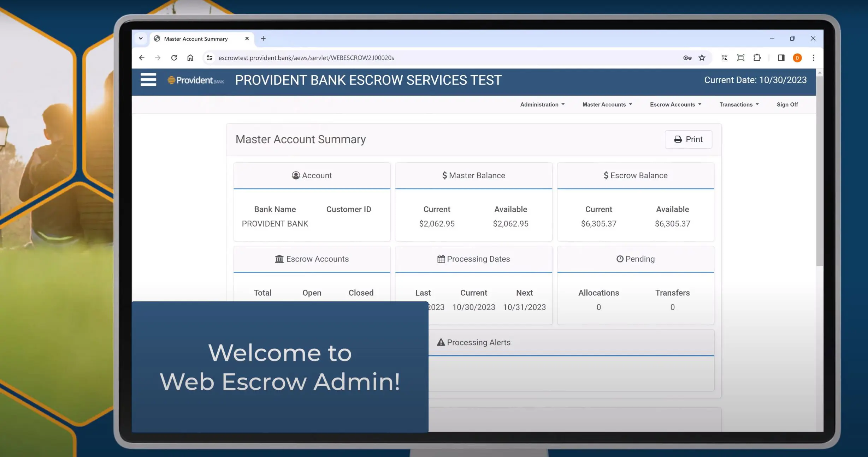Screen dimensions: 868x457
Task: Click the dollar icon of Escrow Balance
Action: pos(606,175)
